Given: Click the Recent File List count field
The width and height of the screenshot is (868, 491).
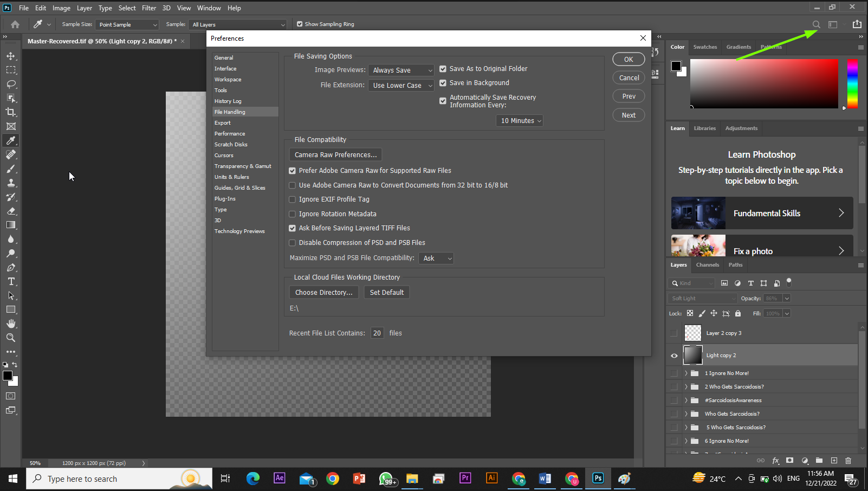Looking at the screenshot, I should pyautogui.click(x=377, y=333).
